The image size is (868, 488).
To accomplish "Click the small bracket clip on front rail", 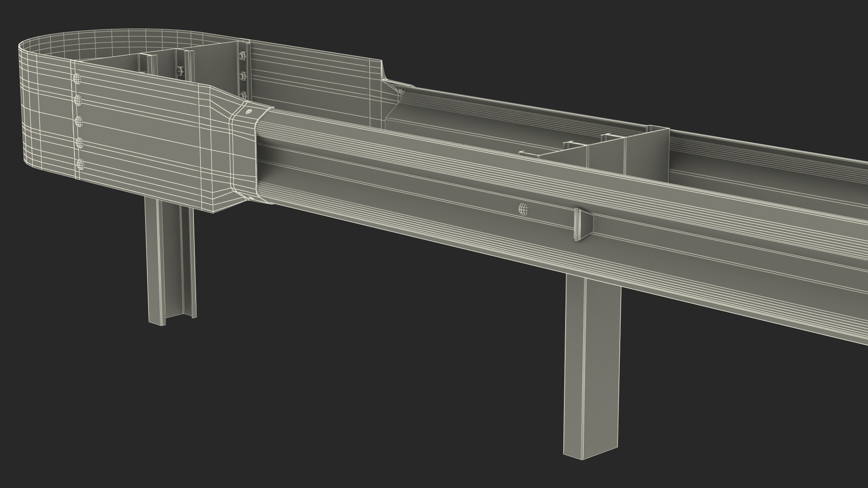I will pos(583,225).
